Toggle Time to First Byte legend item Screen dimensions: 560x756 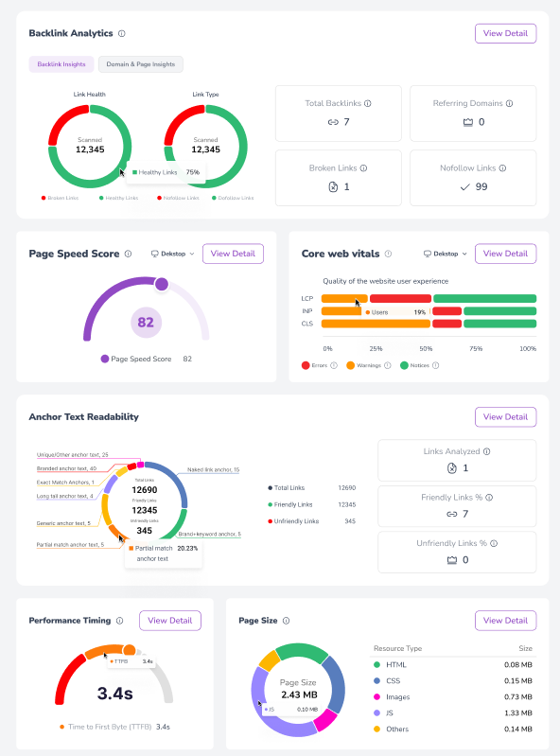[x=114, y=727]
